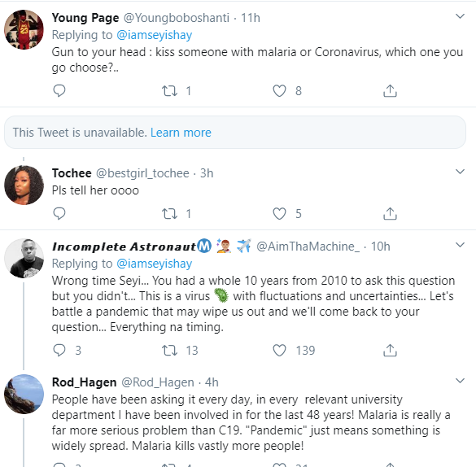476x467 pixels.
Task: View Tochee's profile picture
Action: 24,185
